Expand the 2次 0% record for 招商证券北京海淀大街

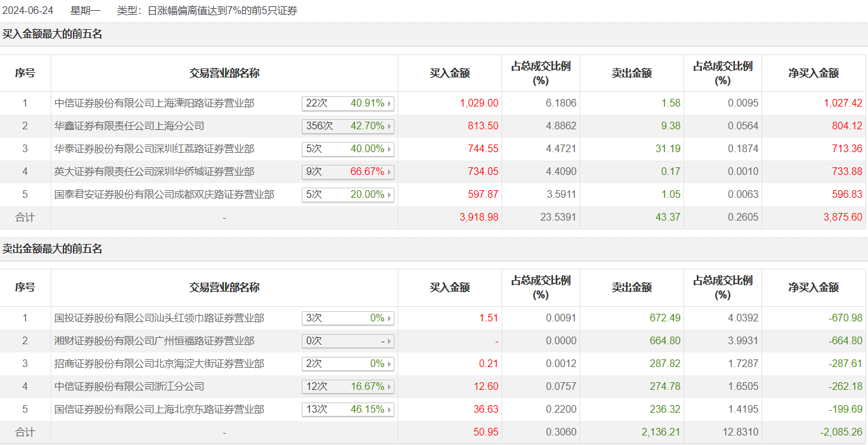pos(348,364)
